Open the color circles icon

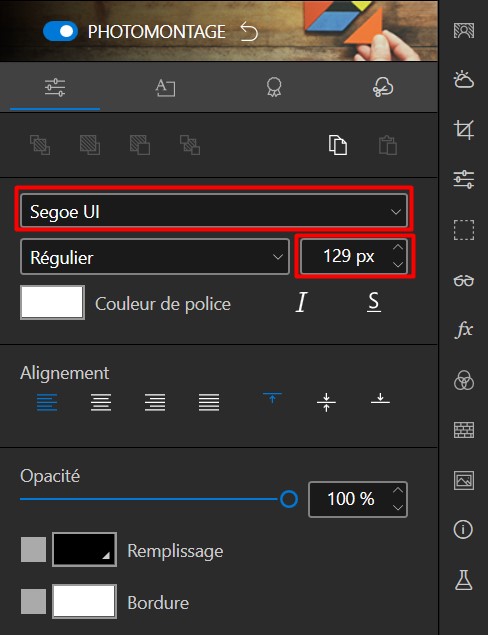coord(464,380)
